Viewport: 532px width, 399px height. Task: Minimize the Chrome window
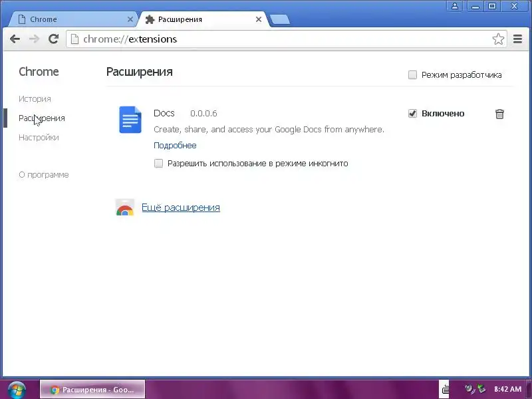[475, 6]
